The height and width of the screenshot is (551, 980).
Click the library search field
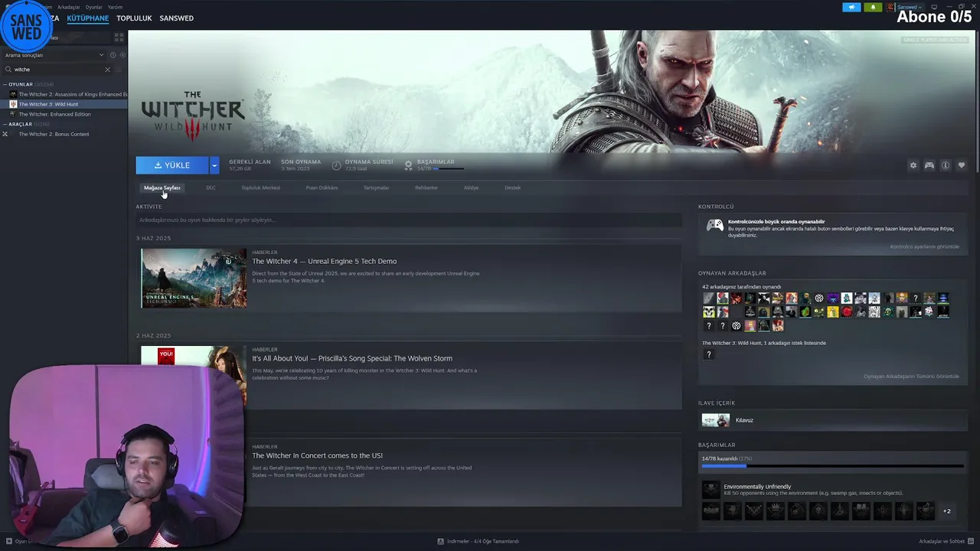point(55,70)
